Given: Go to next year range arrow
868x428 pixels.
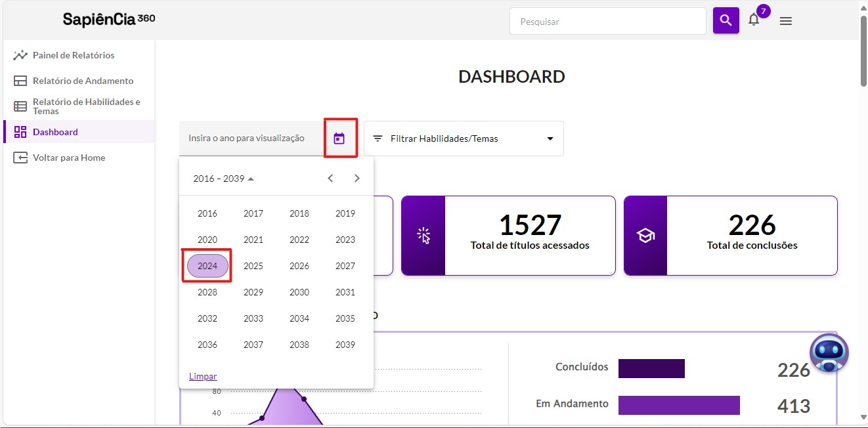Looking at the screenshot, I should click(357, 179).
